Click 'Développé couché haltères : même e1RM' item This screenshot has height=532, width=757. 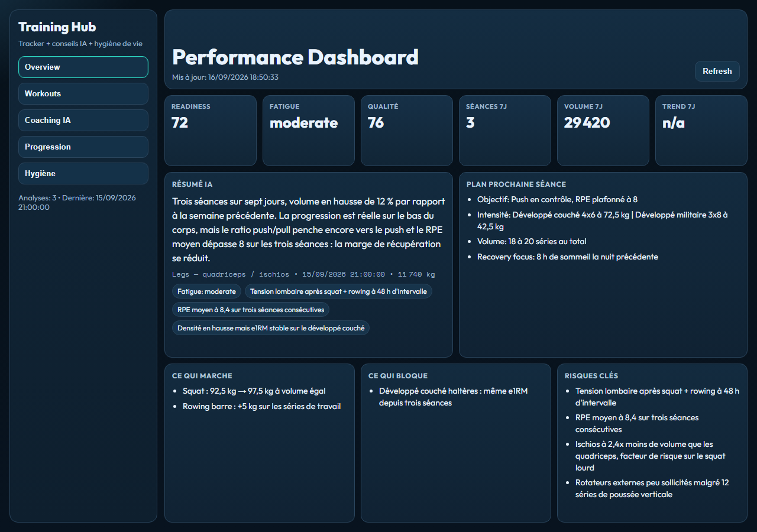453,397
